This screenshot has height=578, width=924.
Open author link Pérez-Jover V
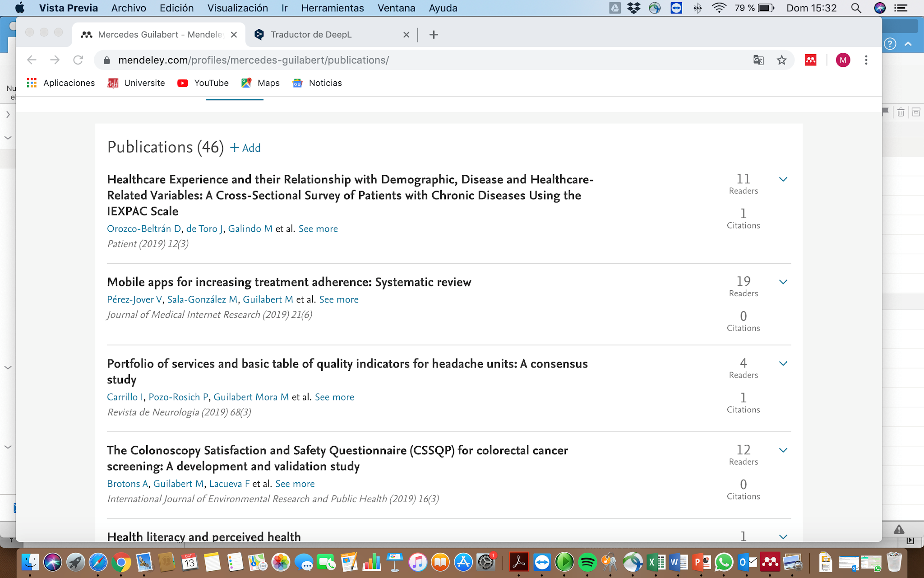click(134, 299)
